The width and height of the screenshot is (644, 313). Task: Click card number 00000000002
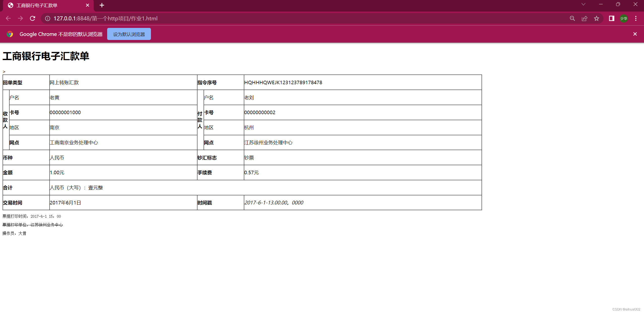coord(260,112)
